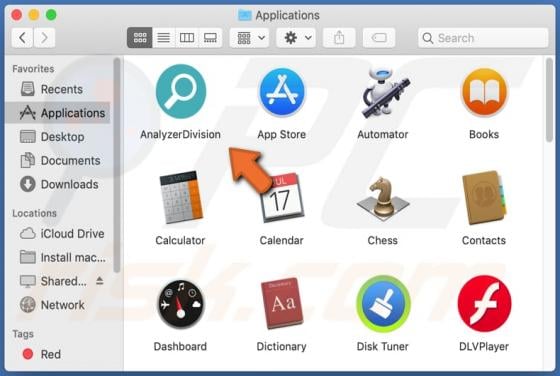Select the Calculator app icon
This screenshot has width=560, height=376.
(x=181, y=197)
